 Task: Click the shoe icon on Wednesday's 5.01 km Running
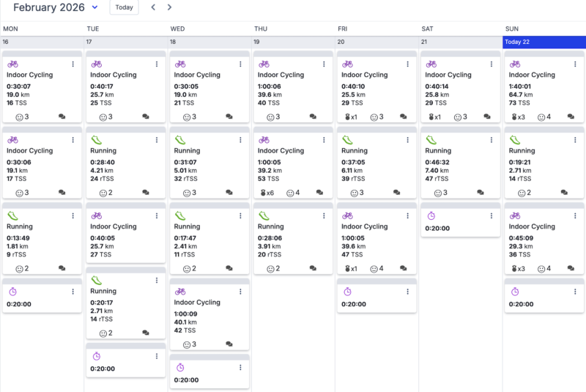pyautogui.click(x=180, y=140)
